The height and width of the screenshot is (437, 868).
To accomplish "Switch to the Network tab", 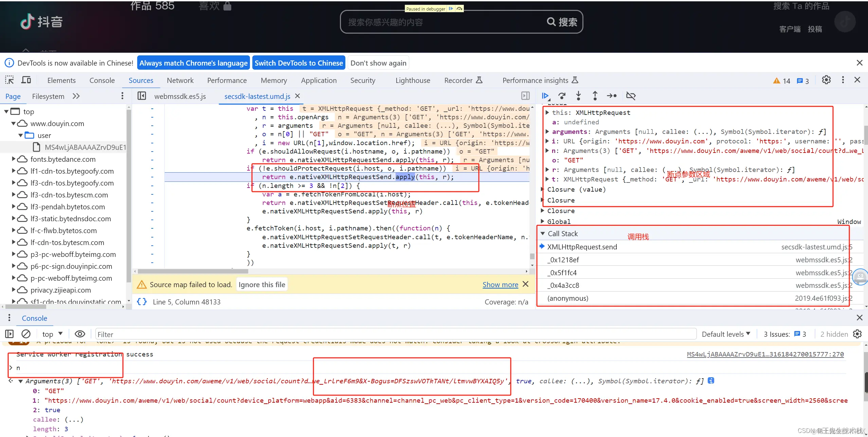I will click(180, 81).
